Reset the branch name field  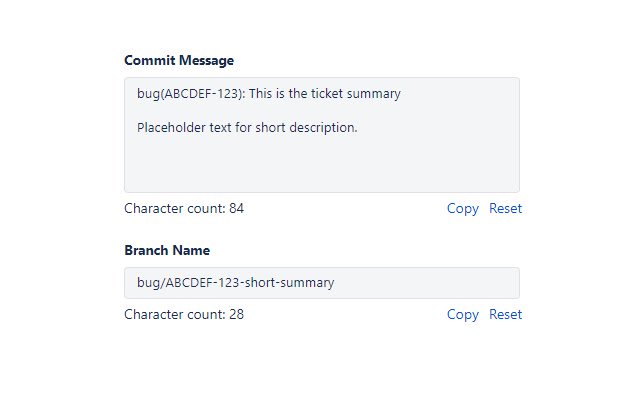pyautogui.click(x=505, y=314)
